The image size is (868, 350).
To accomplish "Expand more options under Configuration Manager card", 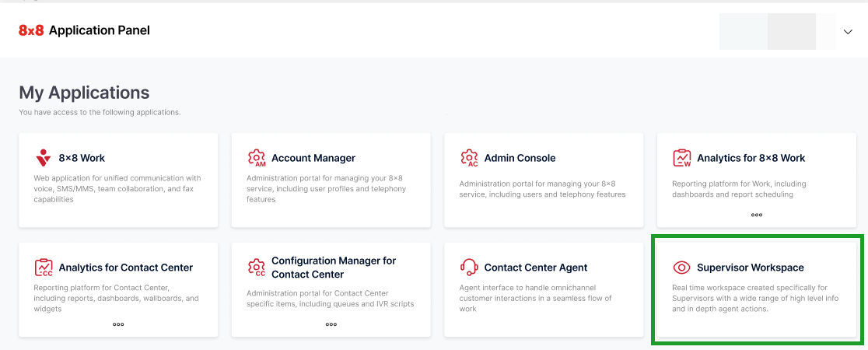I will (x=331, y=324).
